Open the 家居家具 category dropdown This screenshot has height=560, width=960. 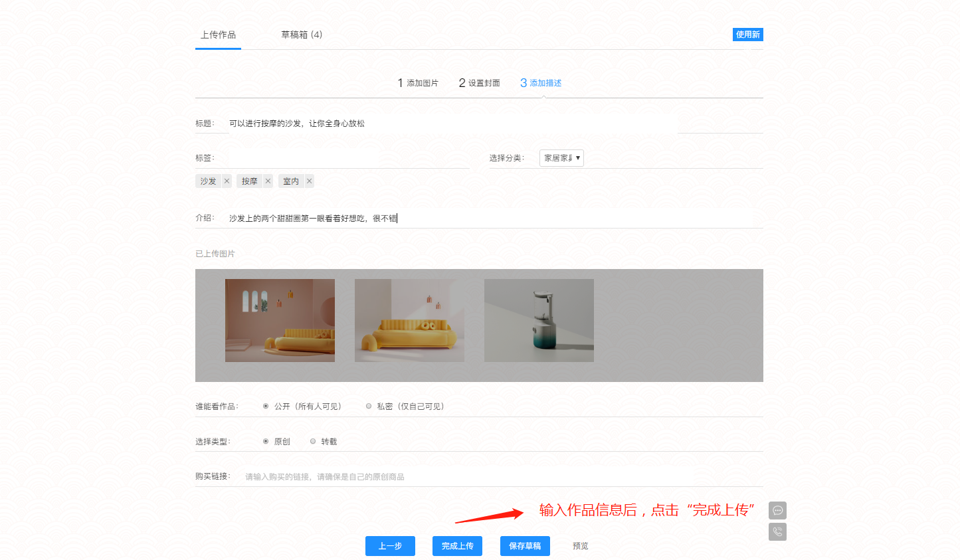[x=561, y=157]
